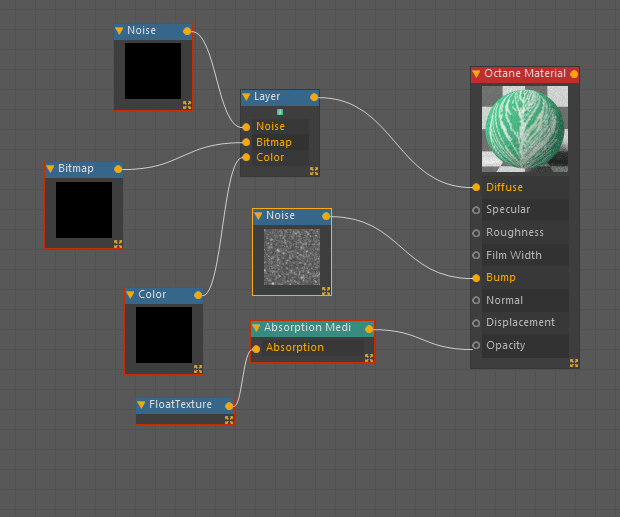
Task: Click output port of Noise node feeding Bump
Action: tap(326, 216)
